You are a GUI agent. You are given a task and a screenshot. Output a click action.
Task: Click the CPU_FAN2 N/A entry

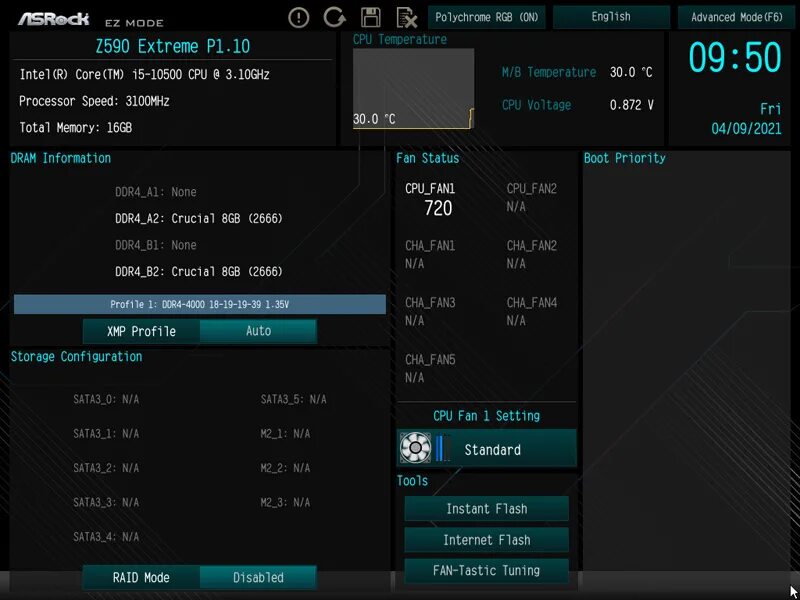click(532, 198)
